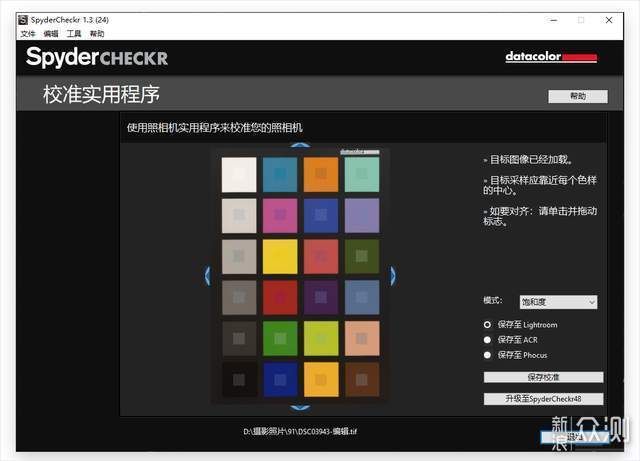
Task: Click the brown patch in the bottom row
Action: click(x=362, y=380)
